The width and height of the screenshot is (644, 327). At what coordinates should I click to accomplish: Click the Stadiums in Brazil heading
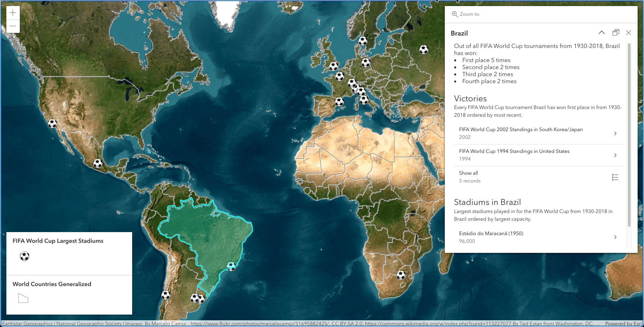pyautogui.click(x=487, y=202)
